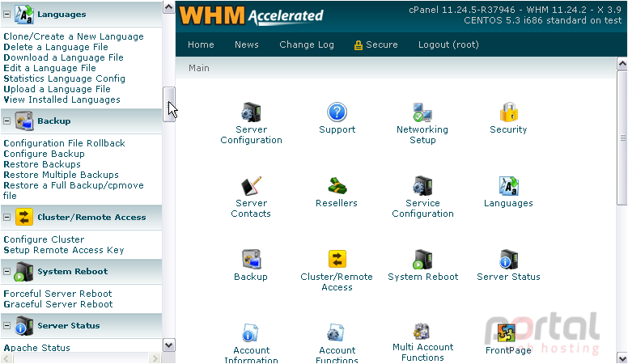Screen dimensions: 628x364
Task: Click main panel scroll down arrow
Action: (622, 358)
